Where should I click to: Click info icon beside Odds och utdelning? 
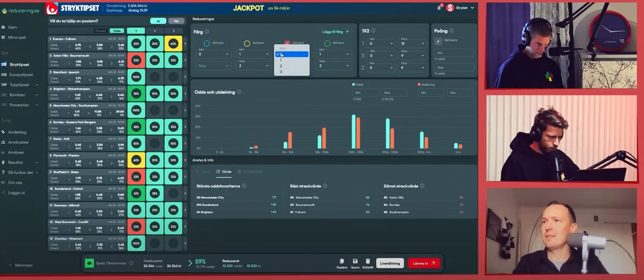pos(239,92)
